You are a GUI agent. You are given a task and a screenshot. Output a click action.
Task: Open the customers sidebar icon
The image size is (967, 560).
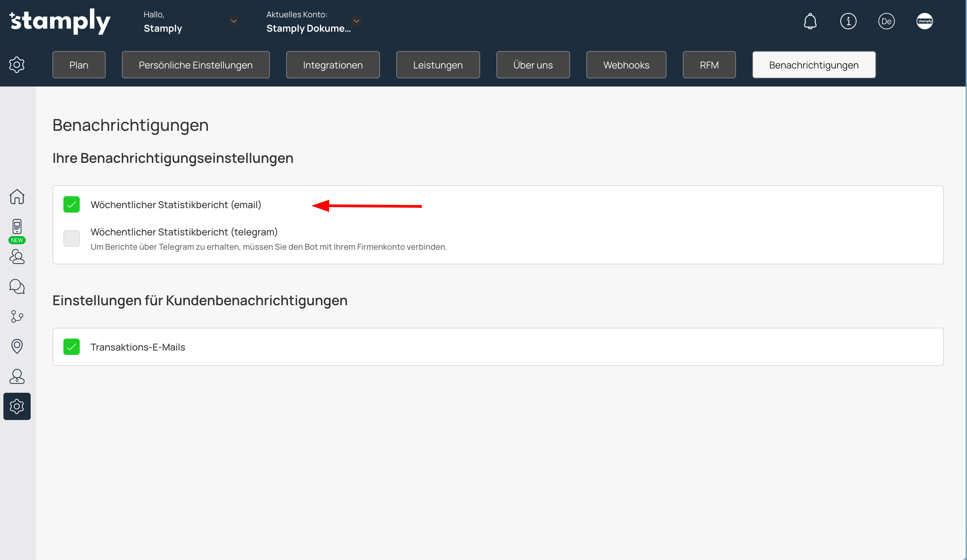pos(17,256)
